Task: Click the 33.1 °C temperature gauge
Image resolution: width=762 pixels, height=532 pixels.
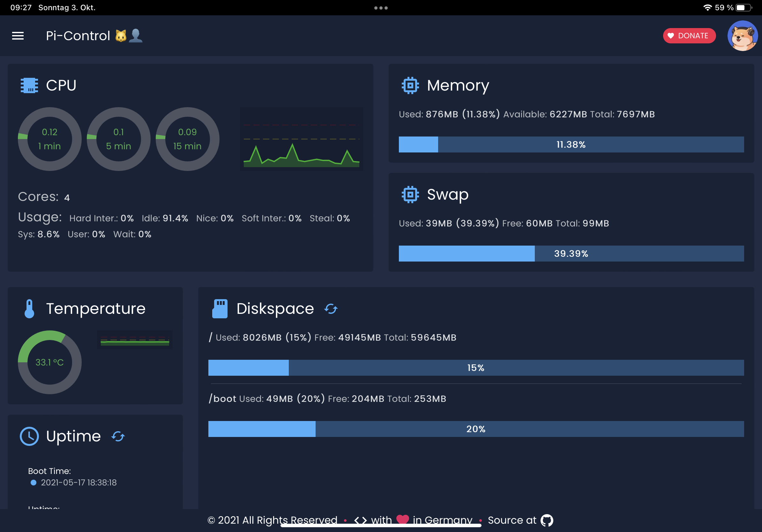Action: (x=50, y=362)
